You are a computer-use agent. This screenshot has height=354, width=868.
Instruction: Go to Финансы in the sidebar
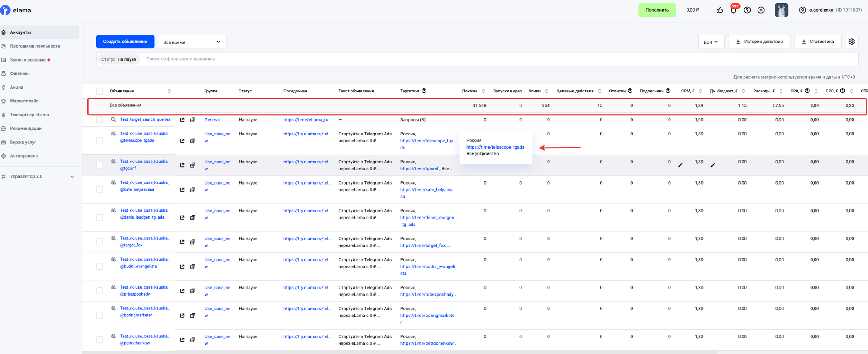pos(19,73)
